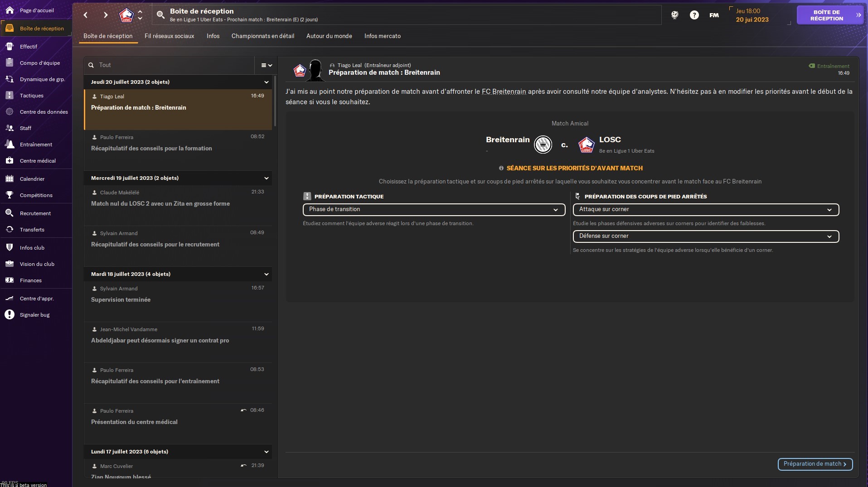Open Match nul du LOSC 2 message

178,205
